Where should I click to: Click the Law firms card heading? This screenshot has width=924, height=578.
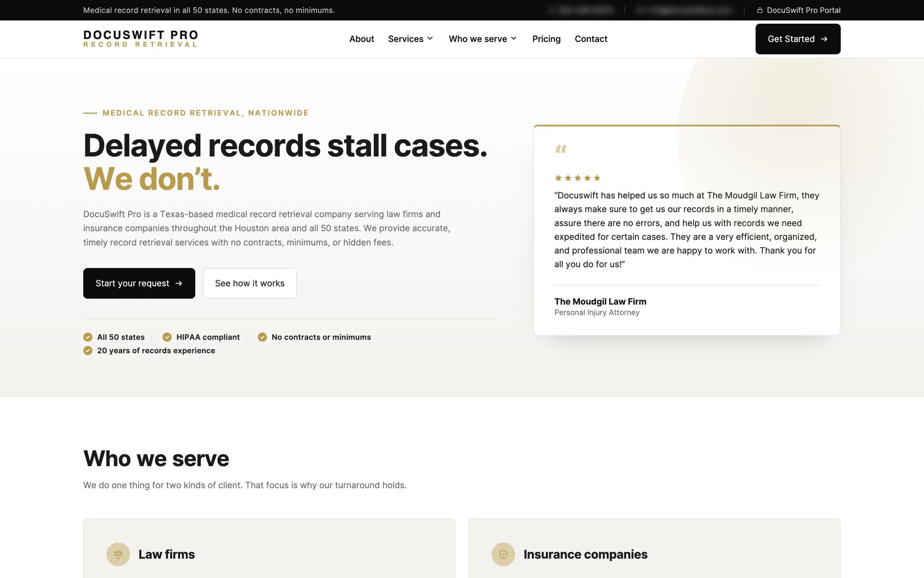click(x=167, y=554)
